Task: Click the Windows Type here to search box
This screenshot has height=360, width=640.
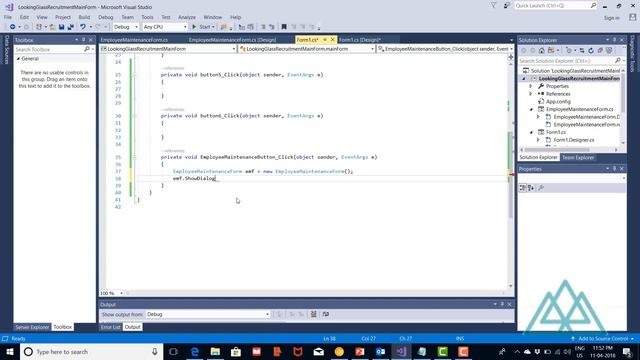Action: pyautogui.click(x=92, y=351)
